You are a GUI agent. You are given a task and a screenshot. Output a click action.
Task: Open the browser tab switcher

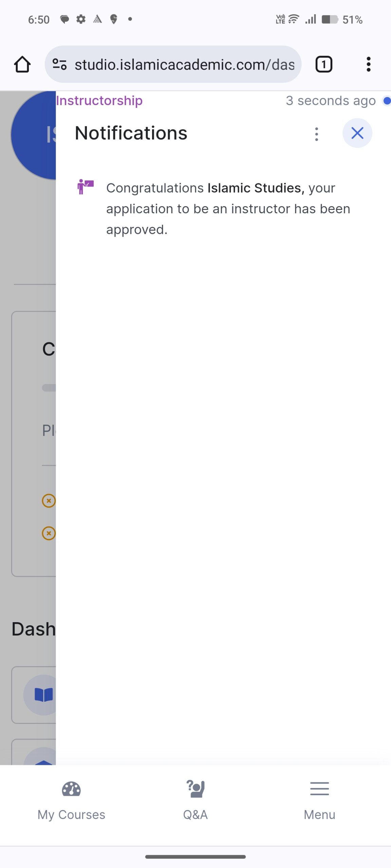[324, 64]
